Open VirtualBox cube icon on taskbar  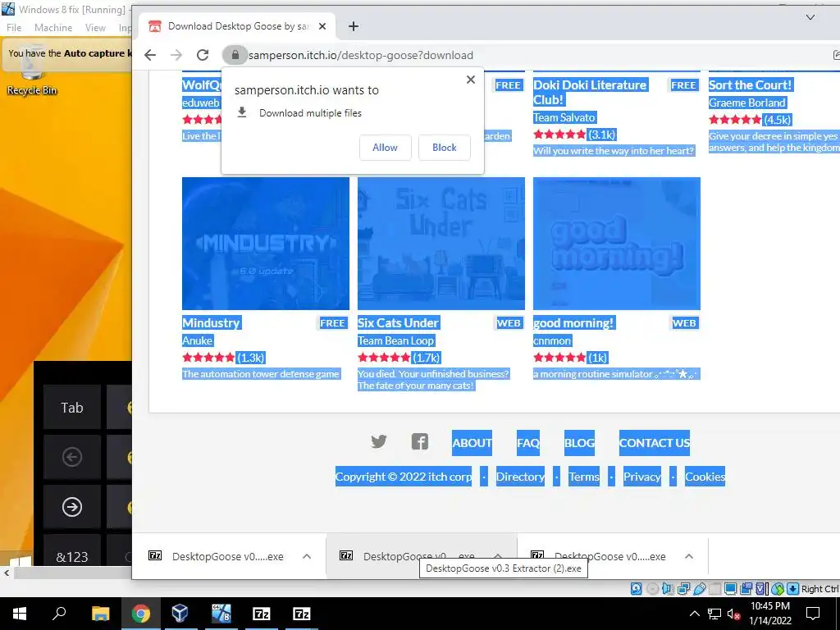point(180,614)
